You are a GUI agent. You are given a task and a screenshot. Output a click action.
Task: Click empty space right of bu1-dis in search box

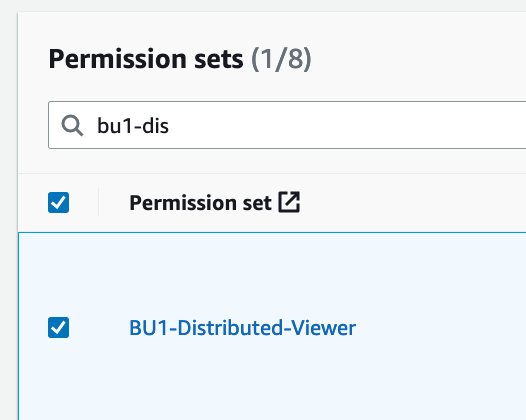(346, 125)
